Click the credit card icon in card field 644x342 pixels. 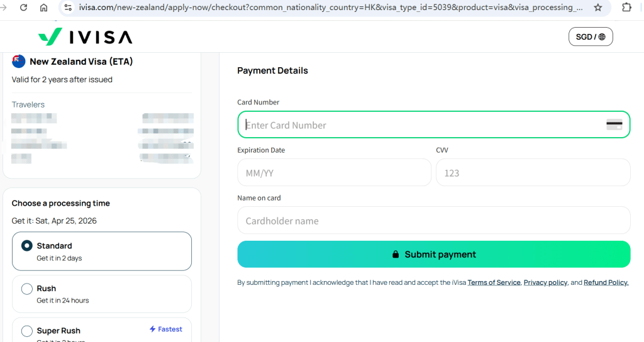(614, 124)
